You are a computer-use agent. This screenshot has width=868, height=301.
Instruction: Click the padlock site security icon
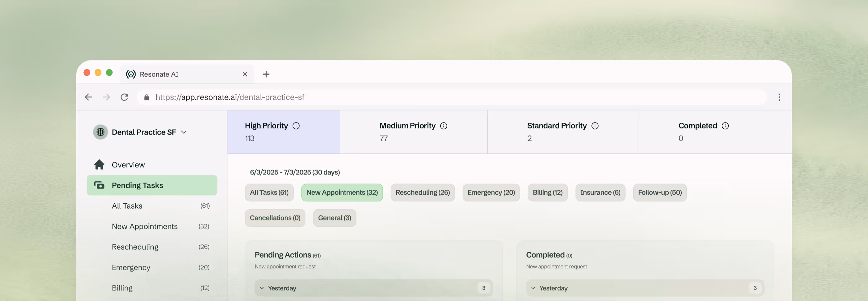(147, 97)
